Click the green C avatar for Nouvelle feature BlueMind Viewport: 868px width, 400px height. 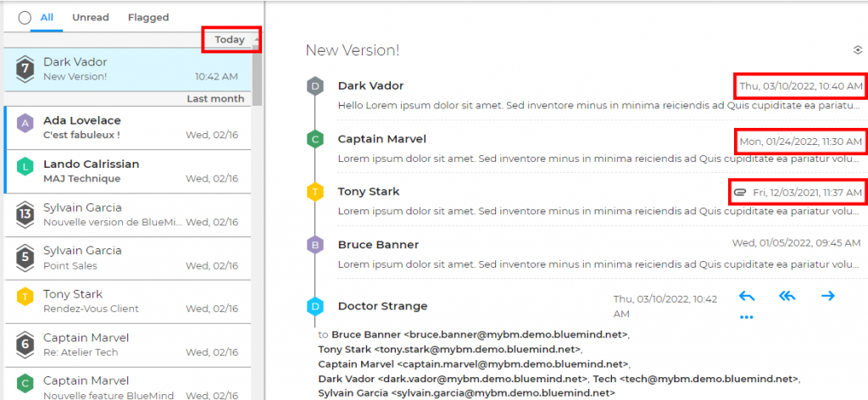tap(25, 383)
